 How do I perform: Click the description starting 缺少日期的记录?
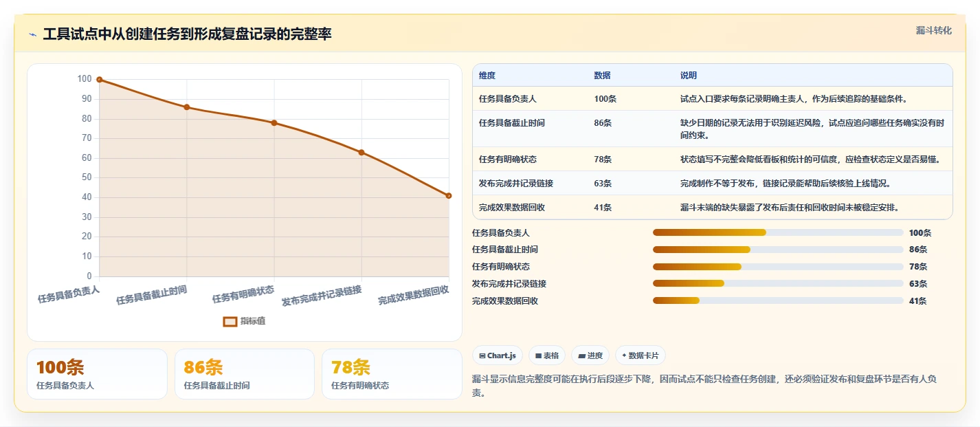[812, 129]
